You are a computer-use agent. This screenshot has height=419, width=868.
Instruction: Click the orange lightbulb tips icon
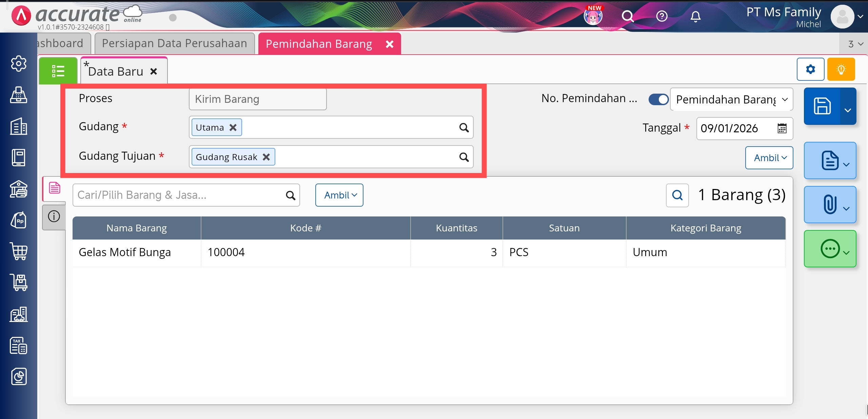[841, 70]
